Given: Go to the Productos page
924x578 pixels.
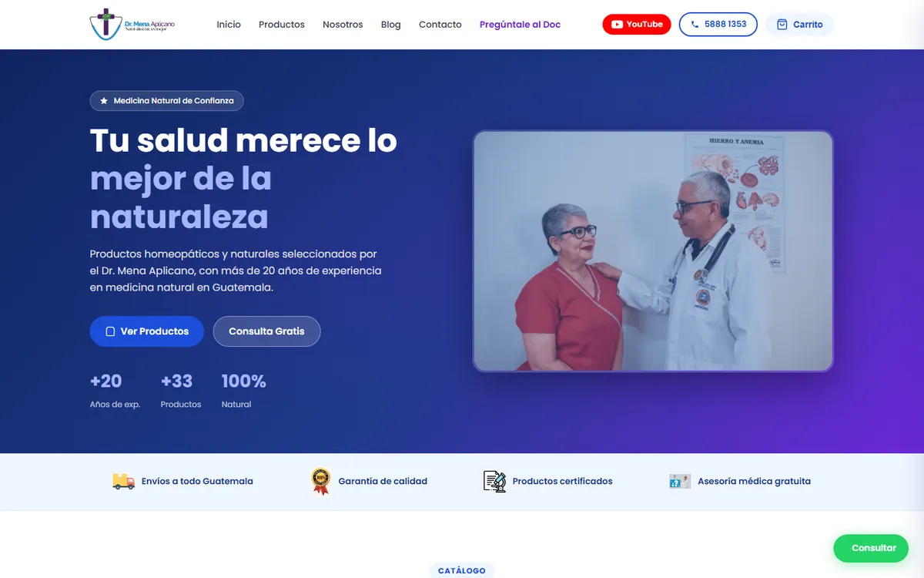Looking at the screenshot, I should (282, 25).
